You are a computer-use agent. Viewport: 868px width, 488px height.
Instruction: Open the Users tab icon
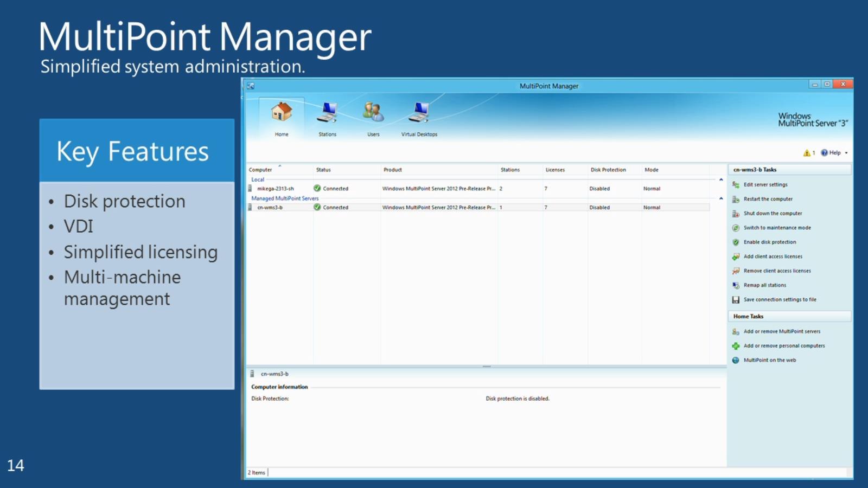pos(373,112)
